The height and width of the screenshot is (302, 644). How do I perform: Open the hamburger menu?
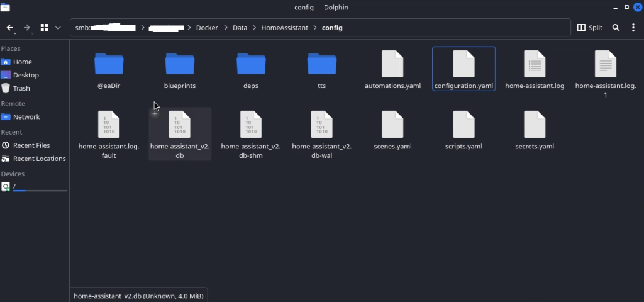click(633, 28)
